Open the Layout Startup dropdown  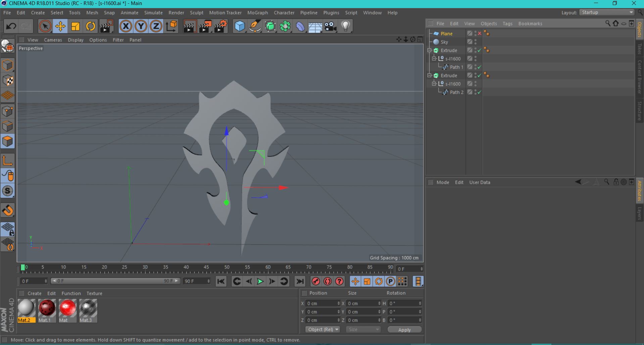point(607,12)
